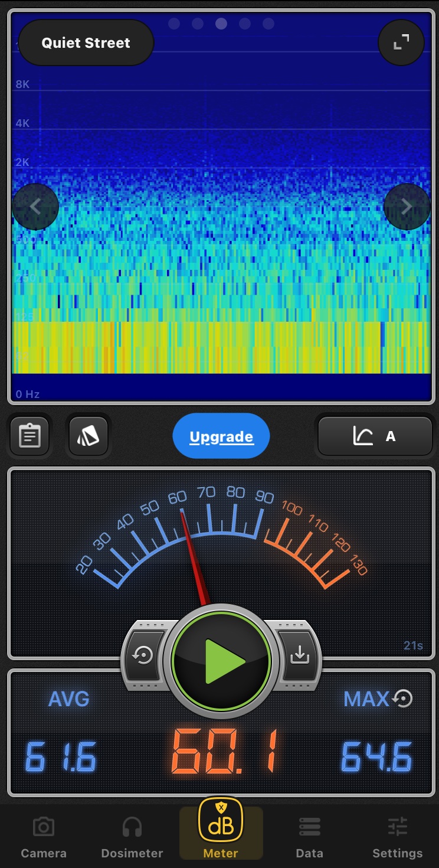Switch to the Dosimeter tab
This screenshot has width=439, height=868.
pos(132,837)
